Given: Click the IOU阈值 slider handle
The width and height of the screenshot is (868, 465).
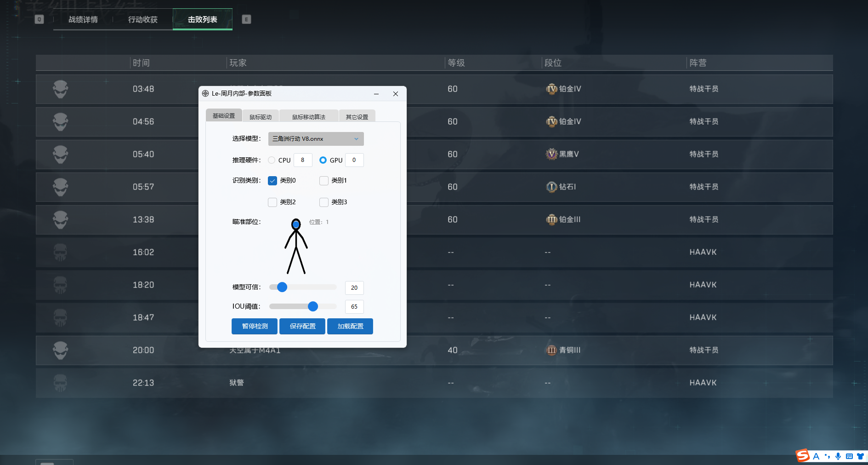Looking at the screenshot, I should [313, 306].
